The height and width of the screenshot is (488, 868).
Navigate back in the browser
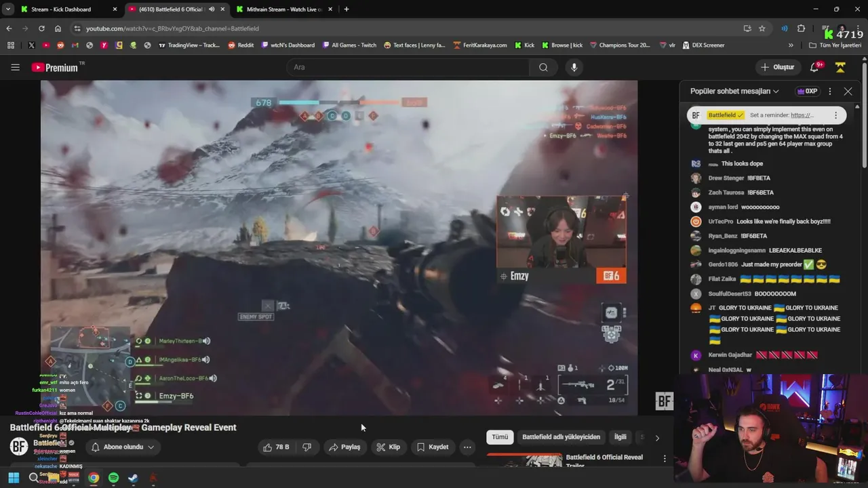pos(9,28)
